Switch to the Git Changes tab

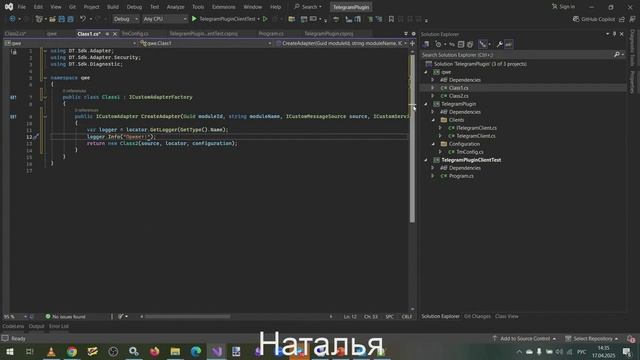coord(477,316)
